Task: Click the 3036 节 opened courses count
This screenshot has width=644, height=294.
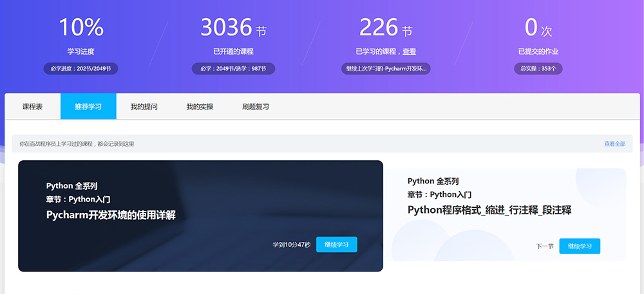Action: click(233, 28)
